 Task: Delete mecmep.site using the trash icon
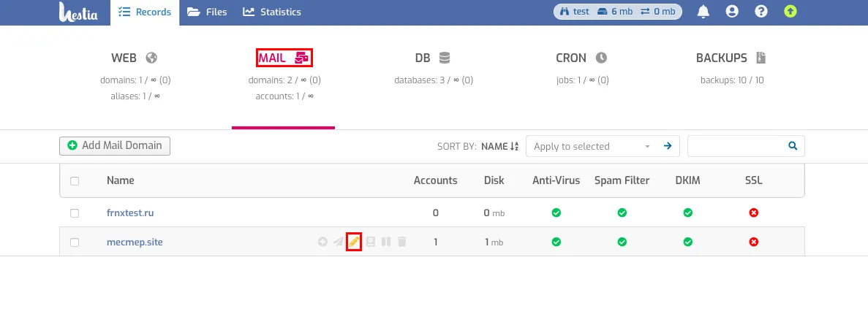click(x=402, y=242)
